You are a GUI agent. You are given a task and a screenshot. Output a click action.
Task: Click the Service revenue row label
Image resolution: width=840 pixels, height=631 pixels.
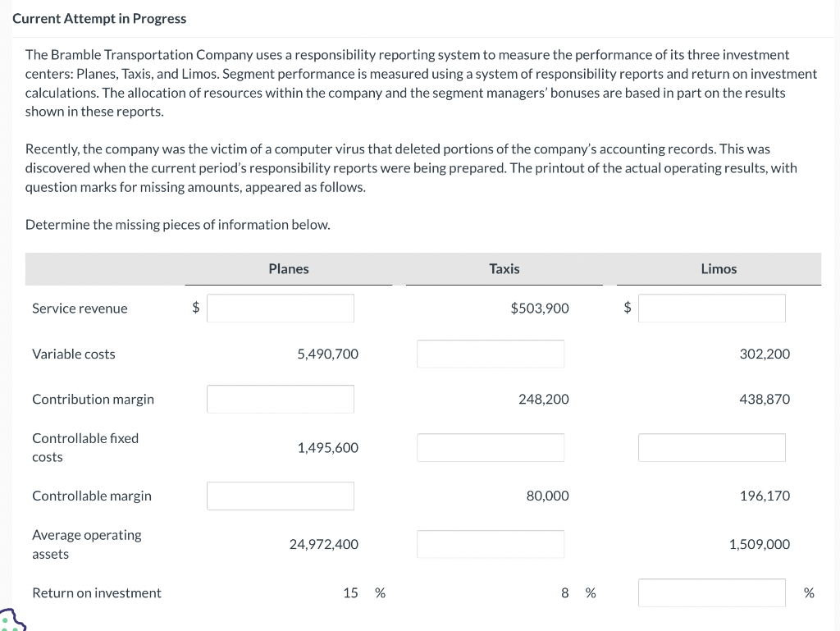pyautogui.click(x=80, y=309)
